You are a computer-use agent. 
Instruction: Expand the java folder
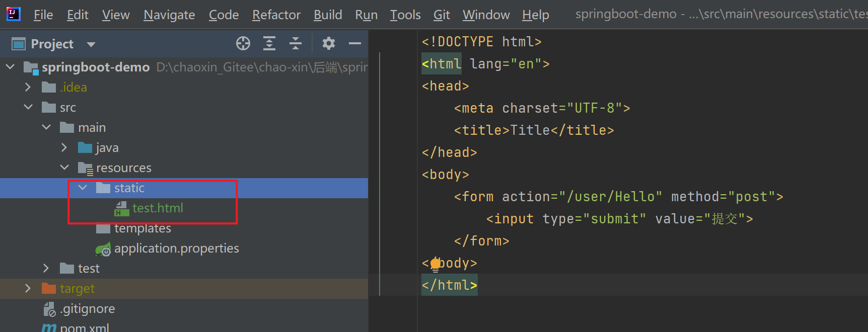point(64,147)
